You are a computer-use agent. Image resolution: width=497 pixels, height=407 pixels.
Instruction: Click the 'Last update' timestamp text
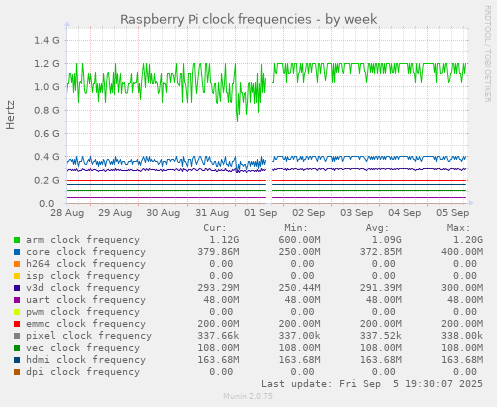[372, 384]
